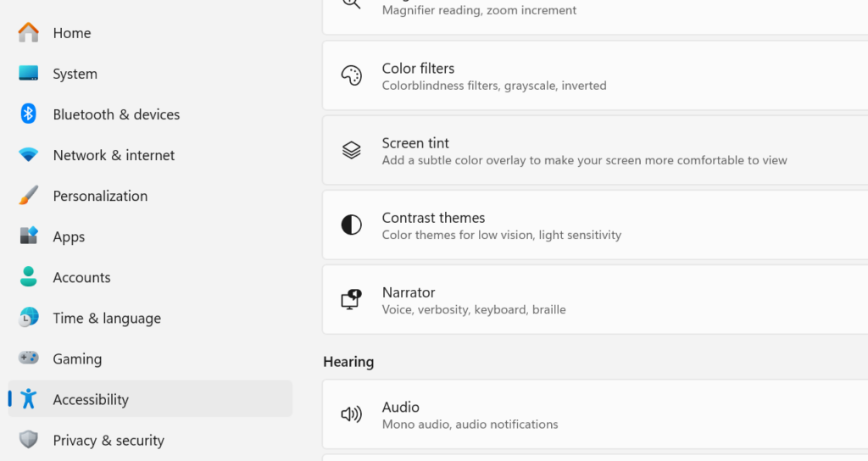Screen dimensions: 868x461
Task: Open Audio hearing settings
Action: [595, 414]
